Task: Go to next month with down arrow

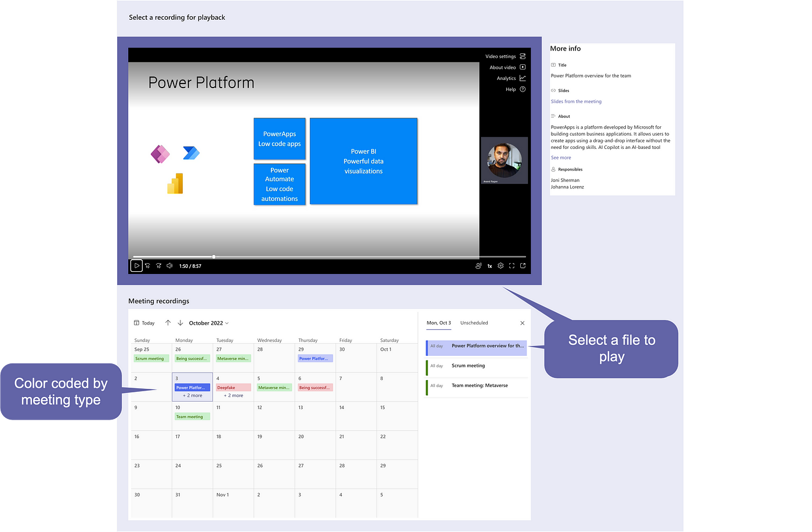Action: point(180,323)
